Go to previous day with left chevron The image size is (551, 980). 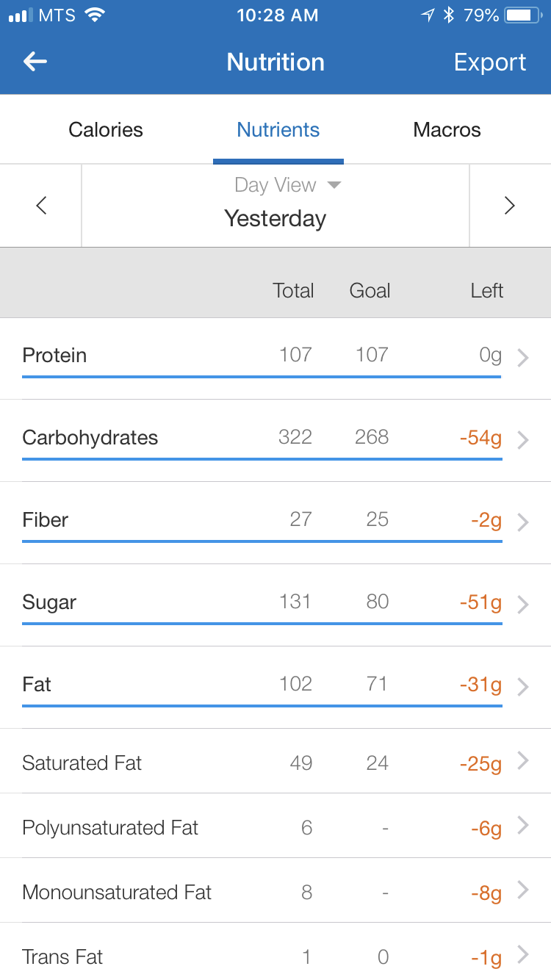click(41, 206)
